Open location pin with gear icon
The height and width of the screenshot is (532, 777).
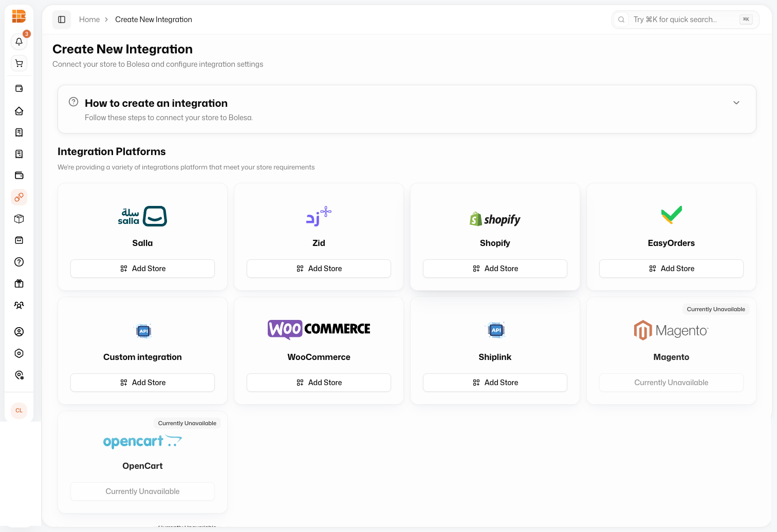(x=19, y=375)
